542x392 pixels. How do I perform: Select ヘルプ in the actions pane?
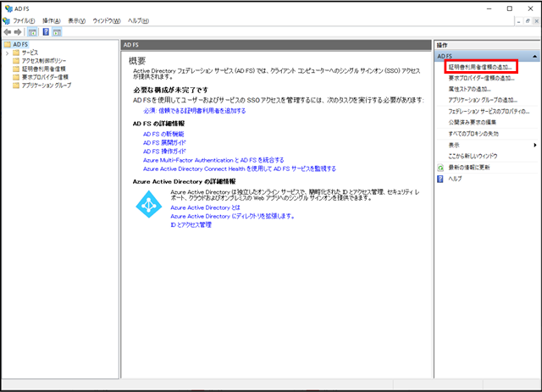pos(455,179)
